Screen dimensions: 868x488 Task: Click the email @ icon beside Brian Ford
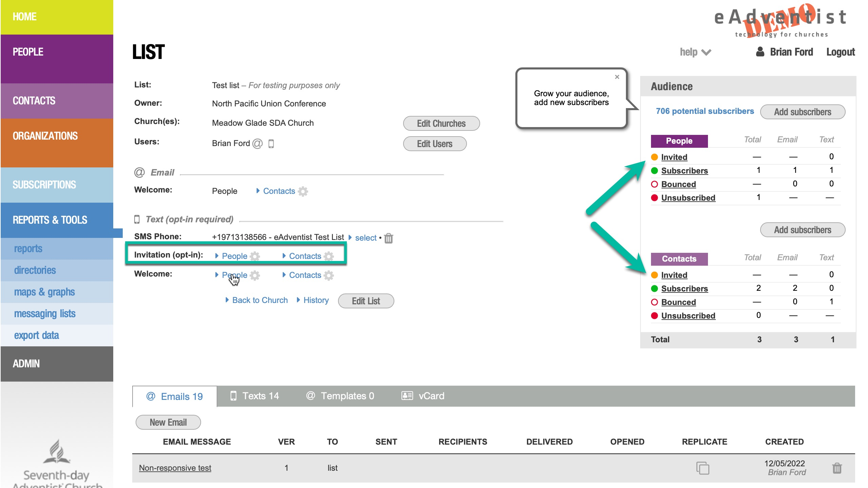pos(257,144)
